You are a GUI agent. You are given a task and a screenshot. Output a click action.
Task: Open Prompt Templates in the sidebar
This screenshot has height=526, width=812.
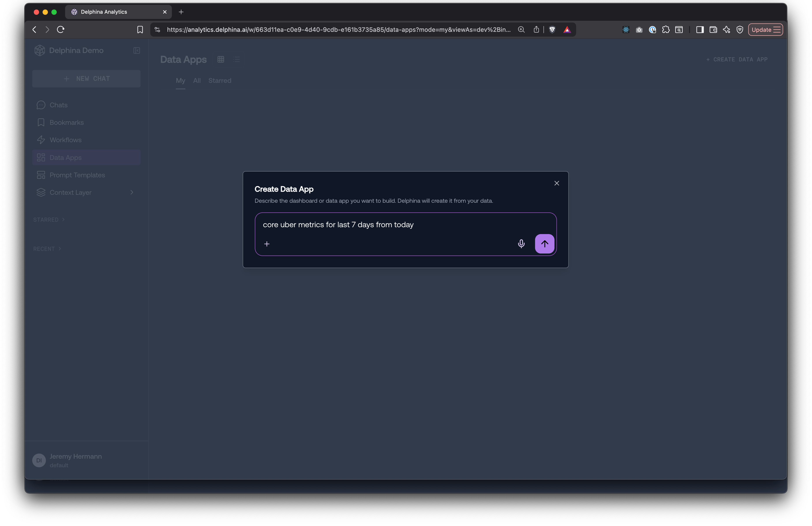tap(86, 175)
